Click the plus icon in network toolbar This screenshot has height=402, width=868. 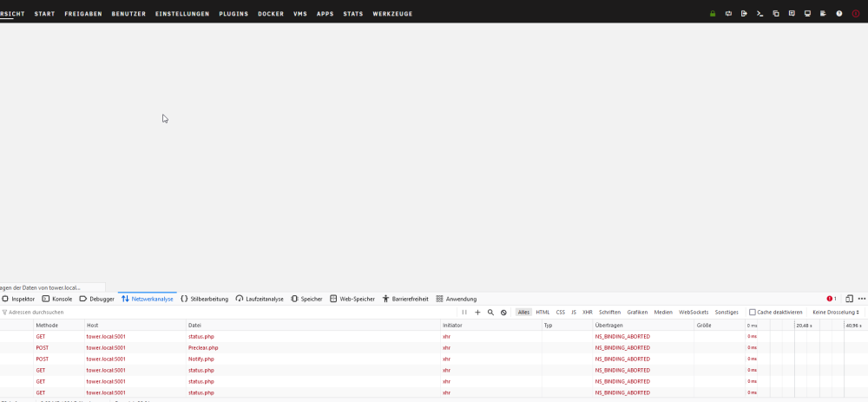(x=477, y=313)
